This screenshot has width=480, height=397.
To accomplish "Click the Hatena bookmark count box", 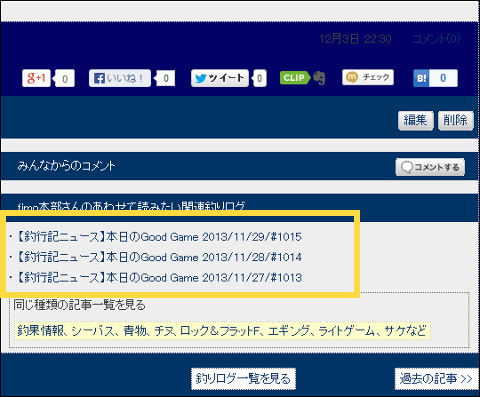I will (443, 78).
